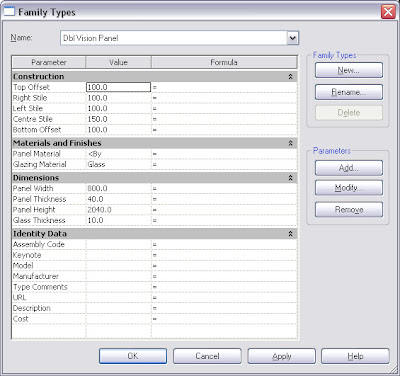Select the Panel Material parameter label

point(37,154)
